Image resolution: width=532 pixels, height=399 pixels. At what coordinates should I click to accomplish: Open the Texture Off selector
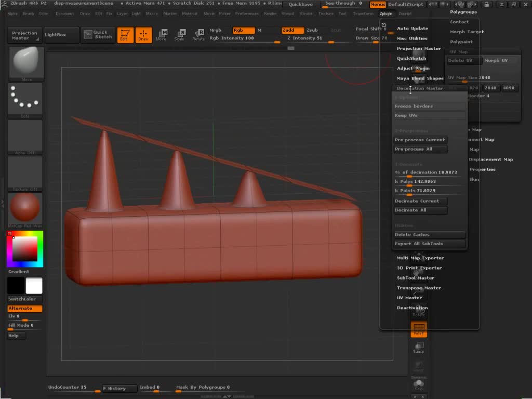click(x=25, y=174)
